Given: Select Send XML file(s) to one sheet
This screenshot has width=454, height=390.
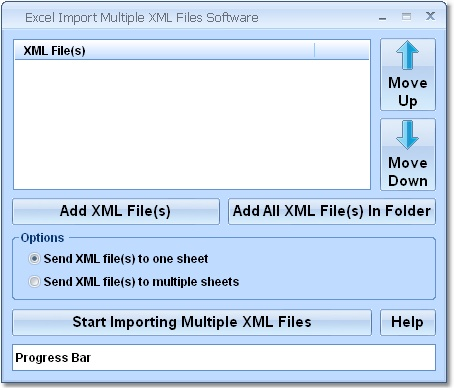Looking at the screenshot, I should pyautogui.click(x=118, y=259).
